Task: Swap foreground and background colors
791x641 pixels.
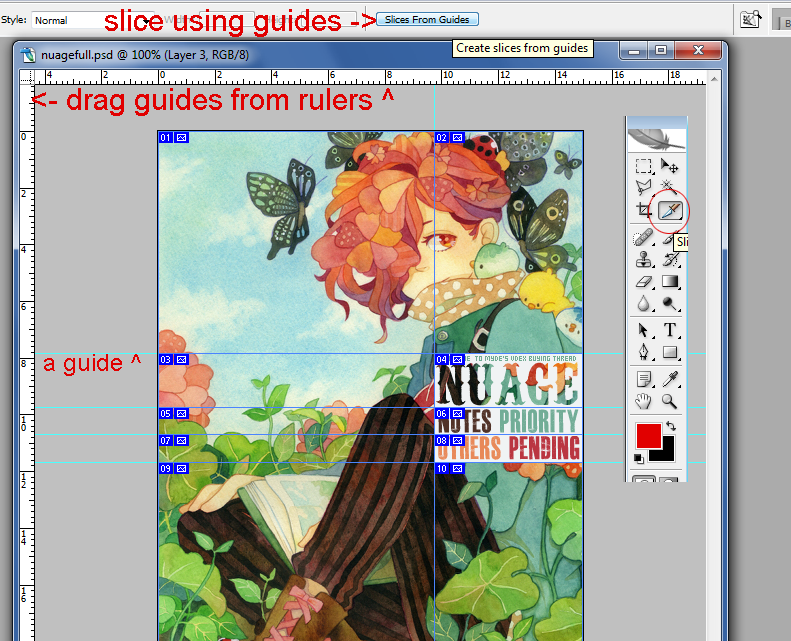Action: pos(671,426)
